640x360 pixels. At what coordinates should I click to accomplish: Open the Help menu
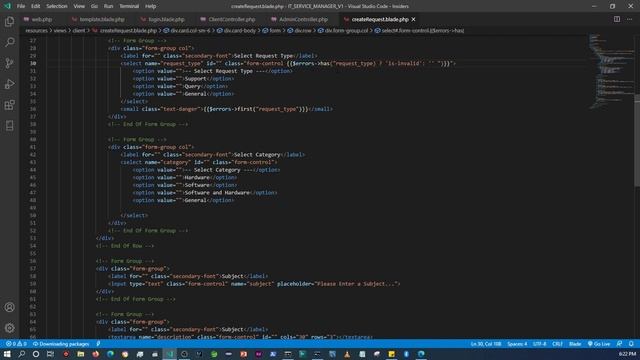(151, 6)
